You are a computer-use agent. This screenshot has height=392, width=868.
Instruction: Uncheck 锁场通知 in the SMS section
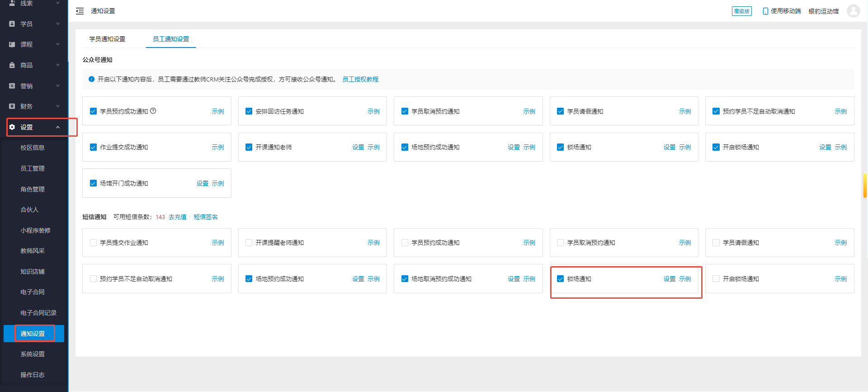click(560, 279)
